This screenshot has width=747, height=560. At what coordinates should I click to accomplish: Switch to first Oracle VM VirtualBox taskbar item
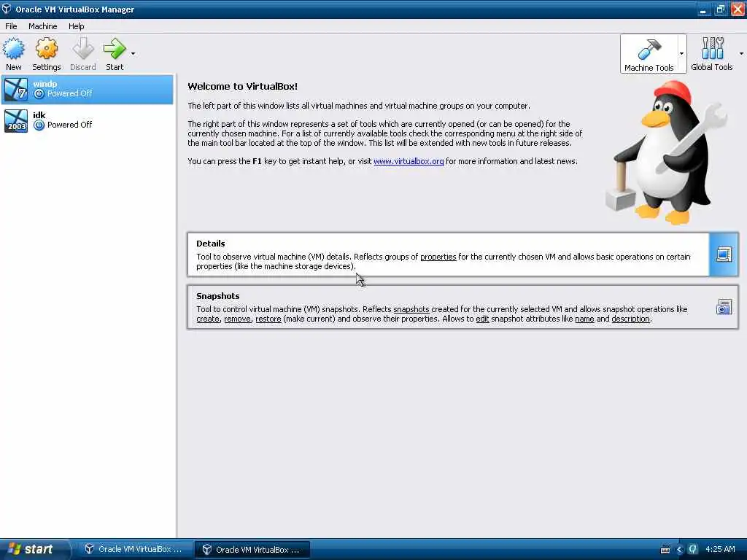pos(134,549)
